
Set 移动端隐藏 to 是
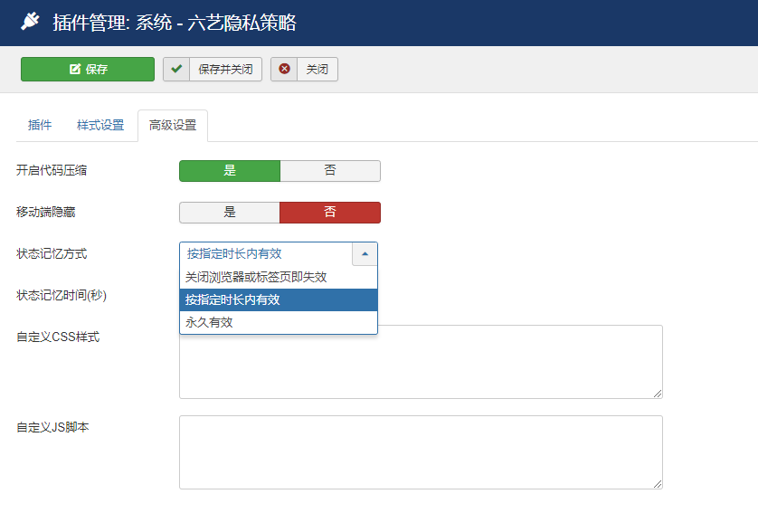click(x=230, y=213)
